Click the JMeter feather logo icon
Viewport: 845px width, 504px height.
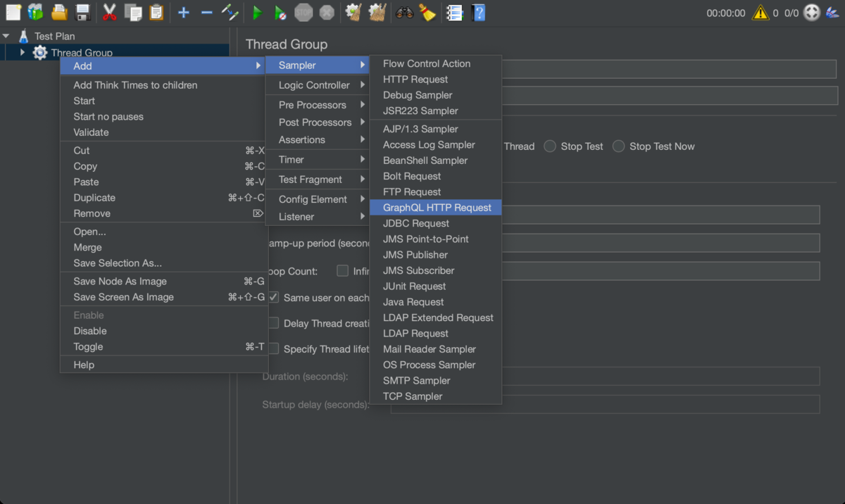coord(834,13)
